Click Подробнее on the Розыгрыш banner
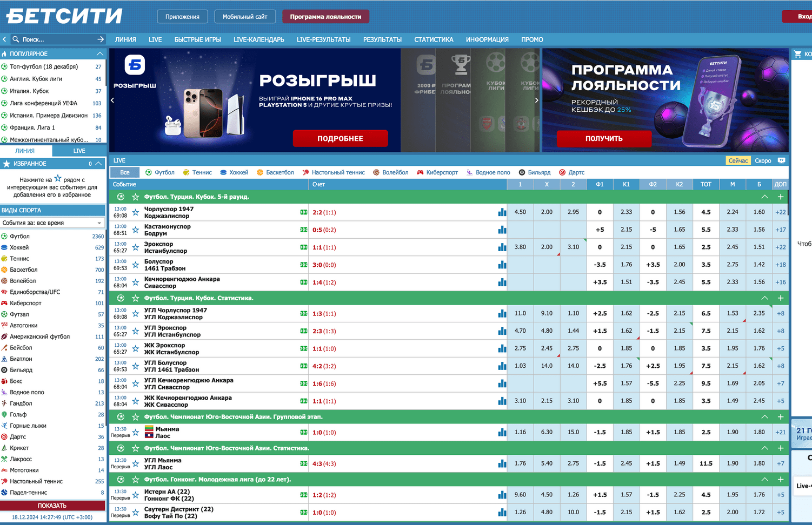Viewport: 812px width, 525px height. (340, 138)
